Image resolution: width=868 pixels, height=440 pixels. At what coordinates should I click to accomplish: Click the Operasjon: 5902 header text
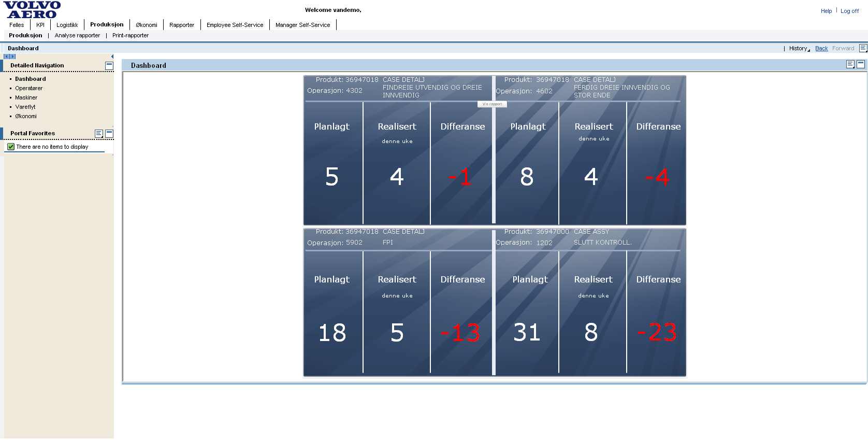point(335,243)
